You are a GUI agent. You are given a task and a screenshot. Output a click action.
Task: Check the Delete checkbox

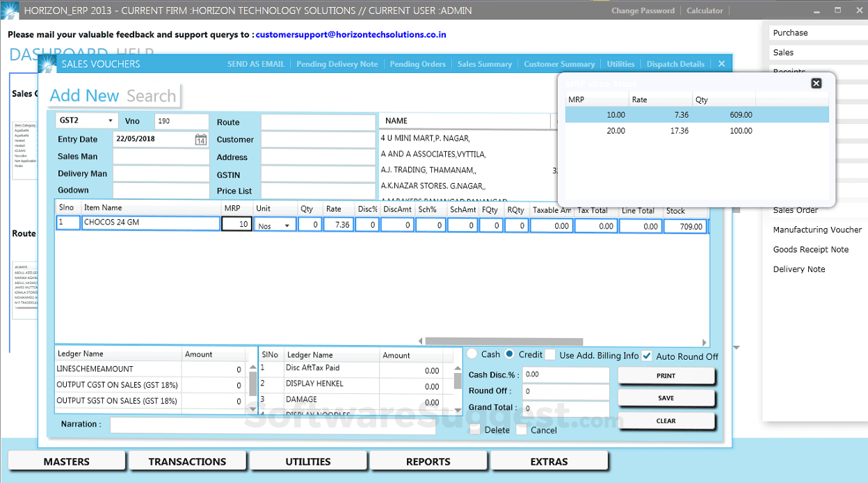pos(476,430)
